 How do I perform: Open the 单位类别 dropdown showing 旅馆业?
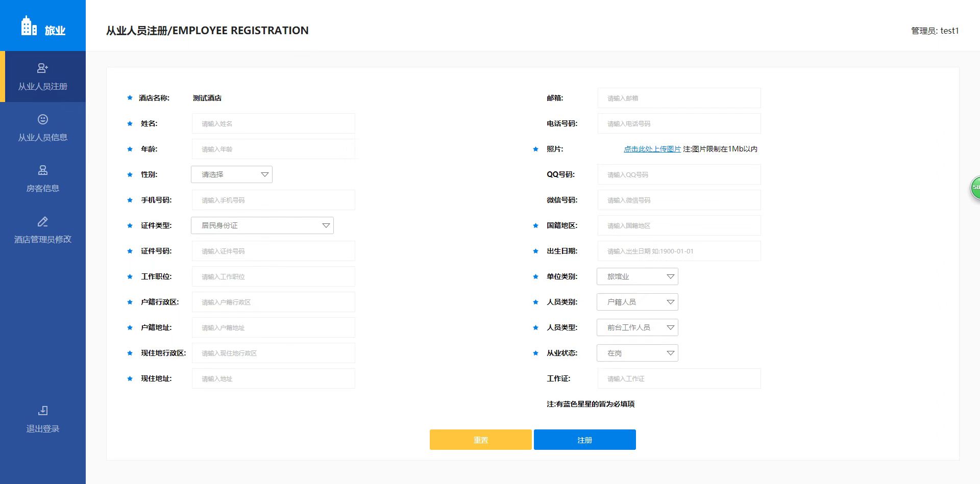point(638,276)
